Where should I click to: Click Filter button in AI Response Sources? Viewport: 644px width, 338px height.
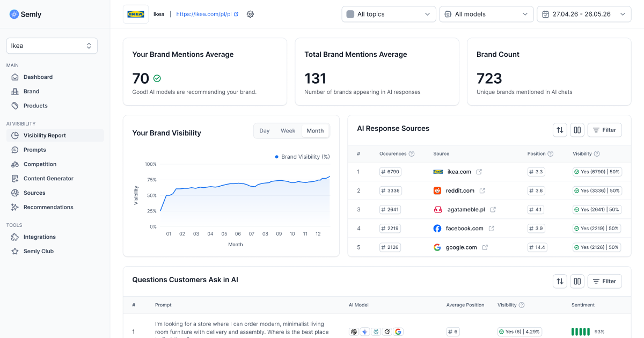tap(605, 130)
